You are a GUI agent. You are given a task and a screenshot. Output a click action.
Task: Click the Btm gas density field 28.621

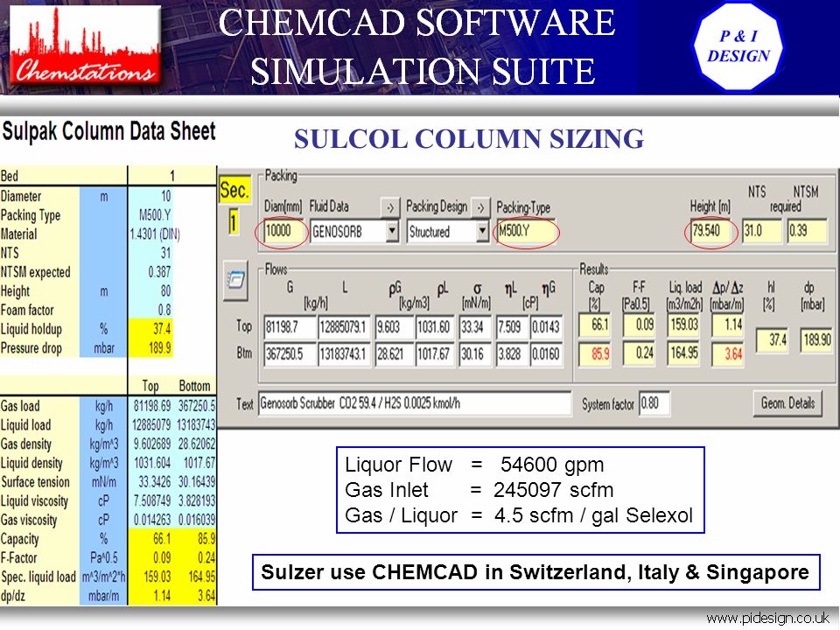point(395,354)
